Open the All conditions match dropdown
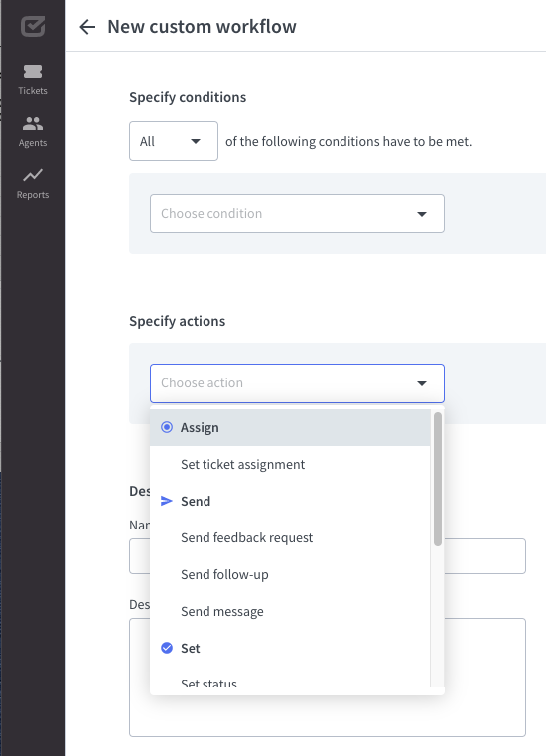The width and height of the screenshot is (546, 756). tap(174, 141)
